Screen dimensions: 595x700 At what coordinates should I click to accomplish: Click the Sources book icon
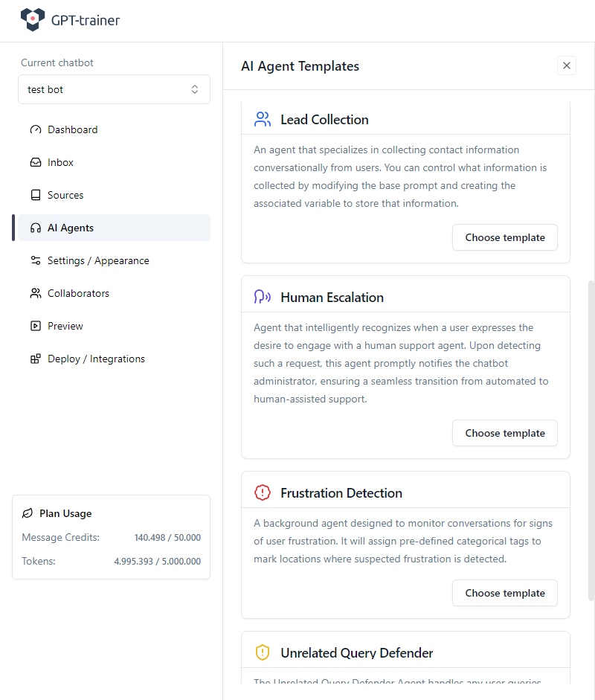[36, 195]
